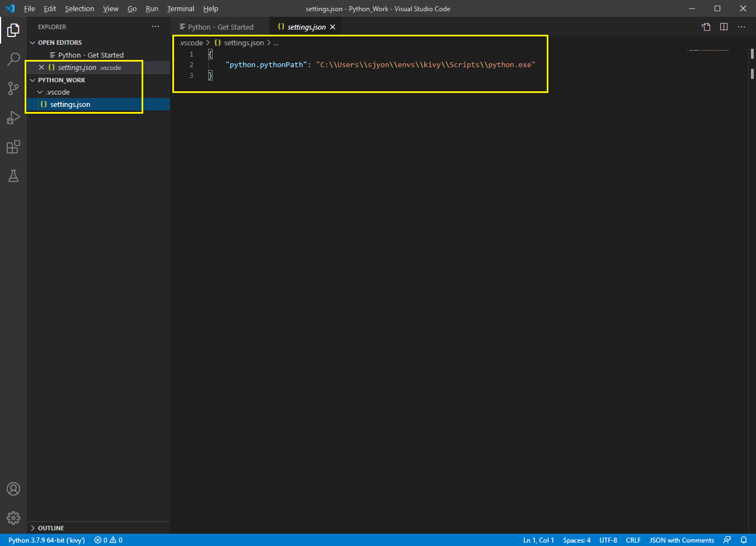Click the python.exe path string value

click(425, 65)
